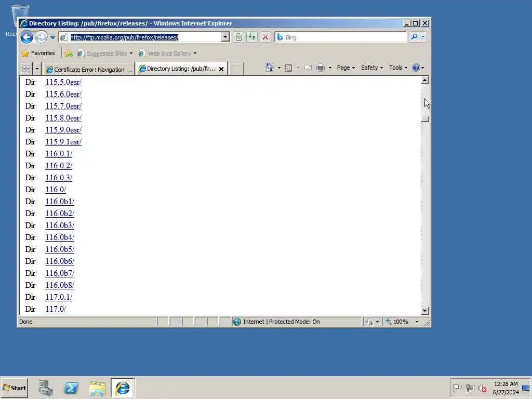The height and width of the screenshot is (399, 532).
Task: Open the 116.0.1/ directory link
Action: tap(59, 154)
